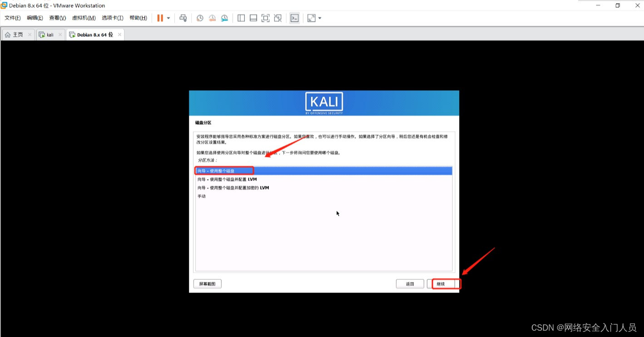Open the 查看(V) menu
The width and height of the screenshot is (644, 337).
(58, 18)
